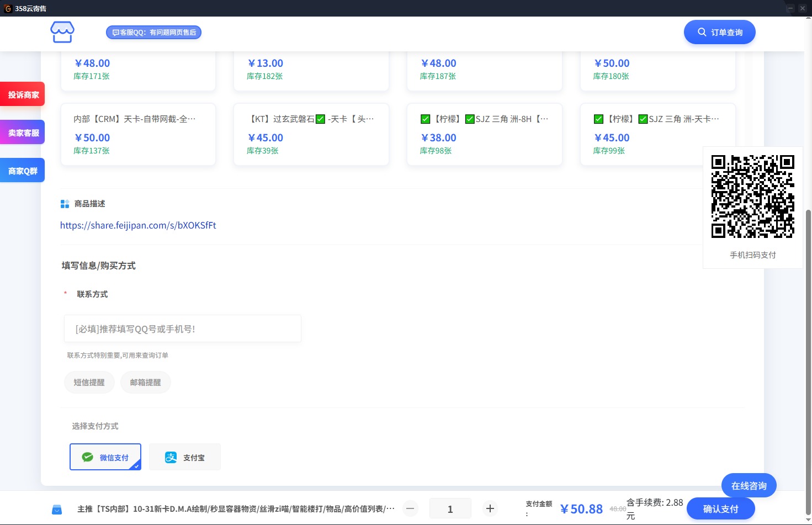Click the shop storefront logo icon
This screenshot has height=525, width=812.
tap(62, 33)
